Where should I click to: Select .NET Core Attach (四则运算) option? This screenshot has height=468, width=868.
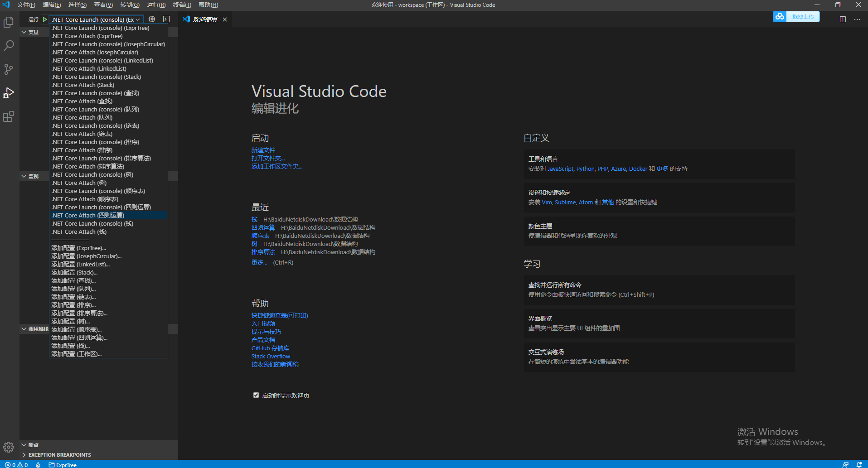108,216
